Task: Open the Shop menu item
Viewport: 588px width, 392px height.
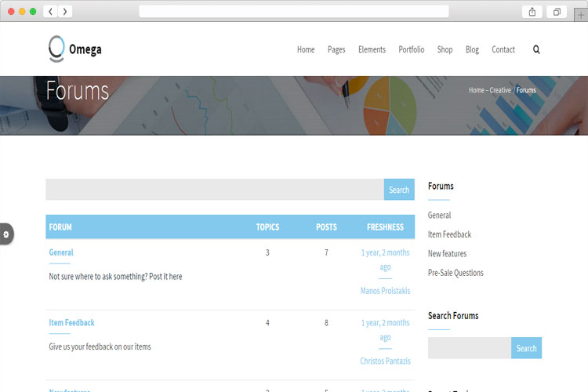Action: coord(445,49)
